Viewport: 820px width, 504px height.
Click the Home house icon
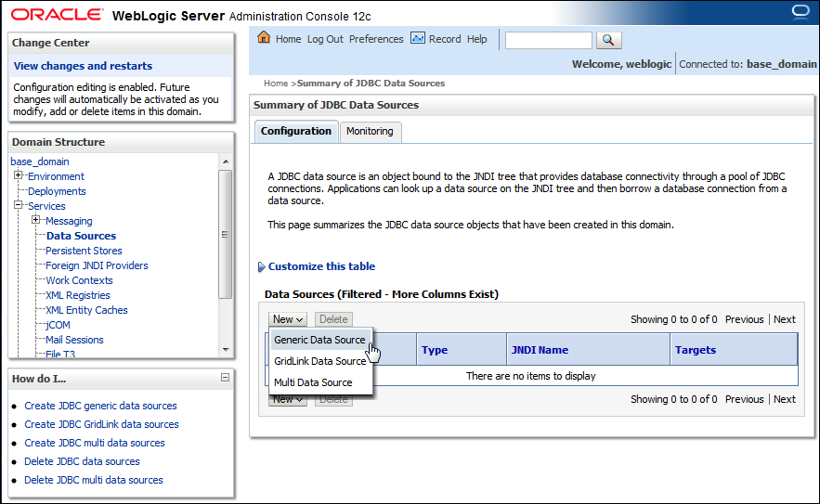264,38
